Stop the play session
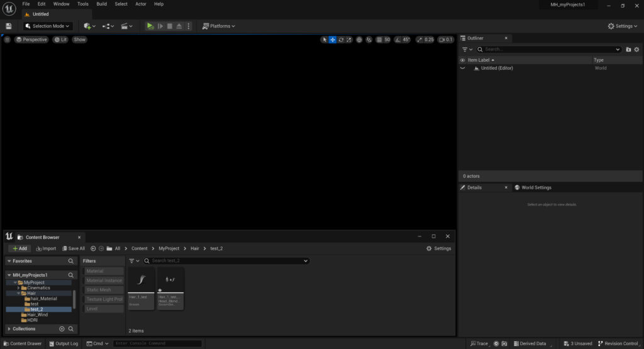Screen dimensions: 644x349 coord(170,26)
